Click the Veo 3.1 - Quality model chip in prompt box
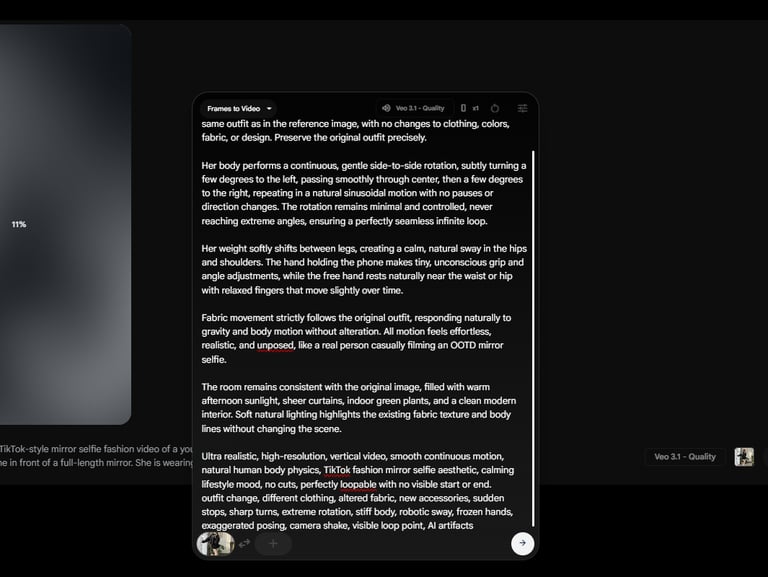The image size is (768, 577). tap(413, 108)
